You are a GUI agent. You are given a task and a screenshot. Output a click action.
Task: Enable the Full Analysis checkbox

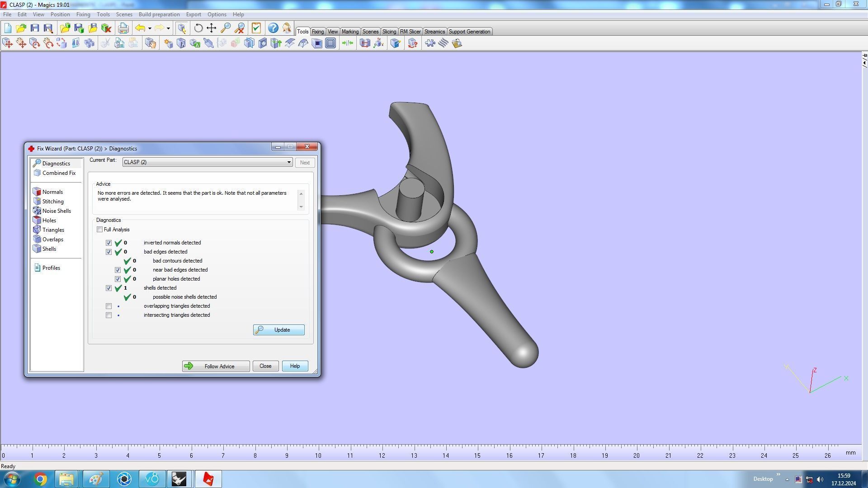[100, 230]
